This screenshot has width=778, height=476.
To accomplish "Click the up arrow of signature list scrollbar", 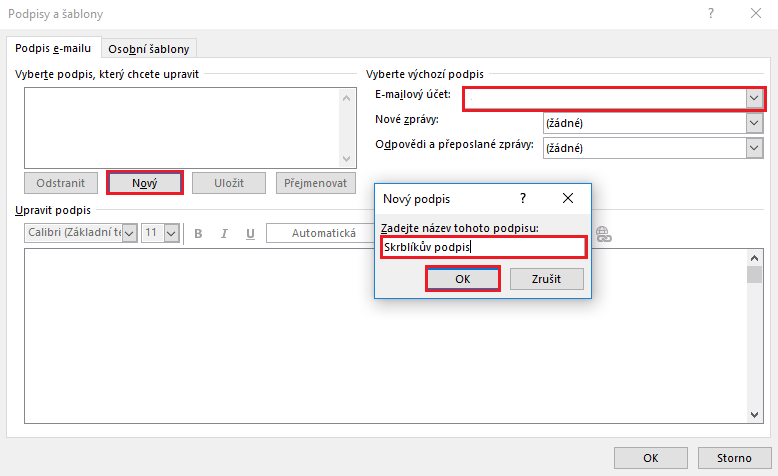I will pos(346,98).
